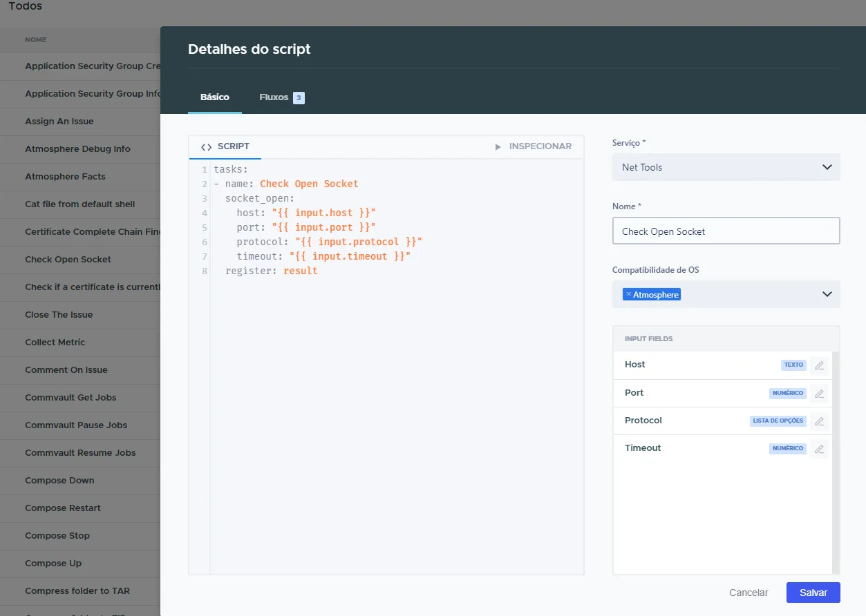Select Compose Restart in background list
The image size is (866, 616).
click(x=80, y=508)
